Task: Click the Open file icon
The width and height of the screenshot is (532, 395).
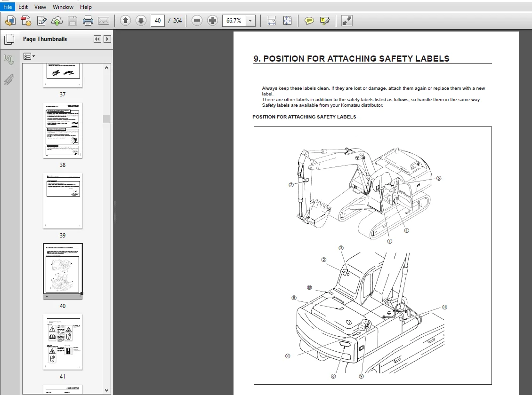Action: click(x=10, y=21)
